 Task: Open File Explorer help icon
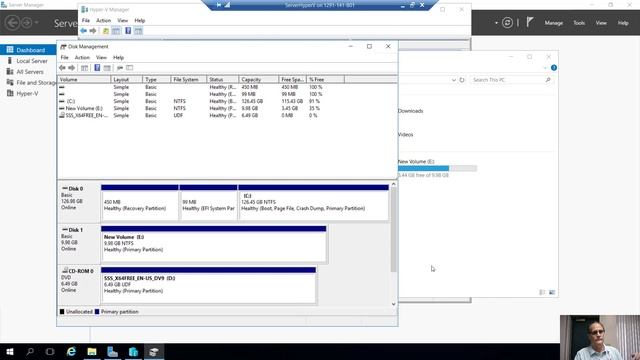point(553,68)
